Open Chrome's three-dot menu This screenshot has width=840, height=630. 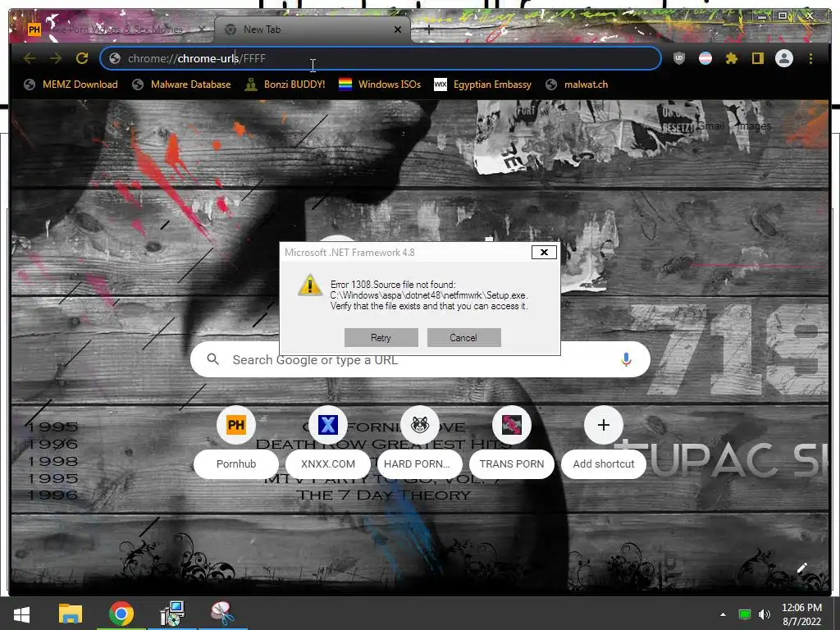pos(810,58)
